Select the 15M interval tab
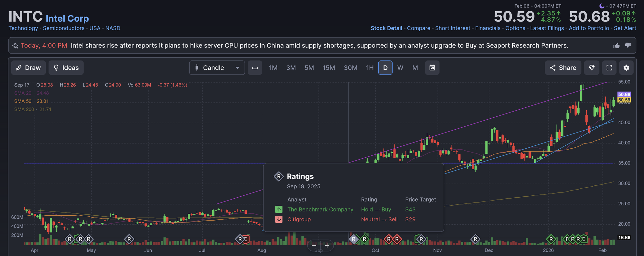Viewport: 644px width, 256px height. tap(328, 68)
